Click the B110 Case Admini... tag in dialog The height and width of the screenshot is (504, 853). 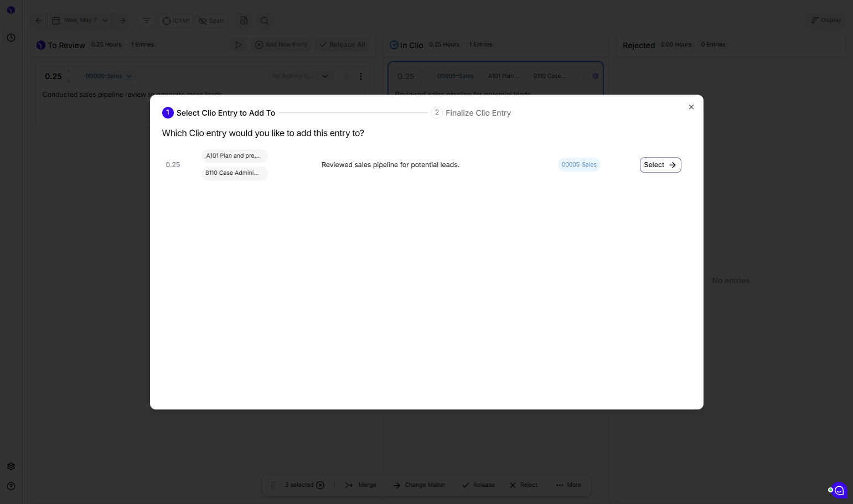coord(234,173)
